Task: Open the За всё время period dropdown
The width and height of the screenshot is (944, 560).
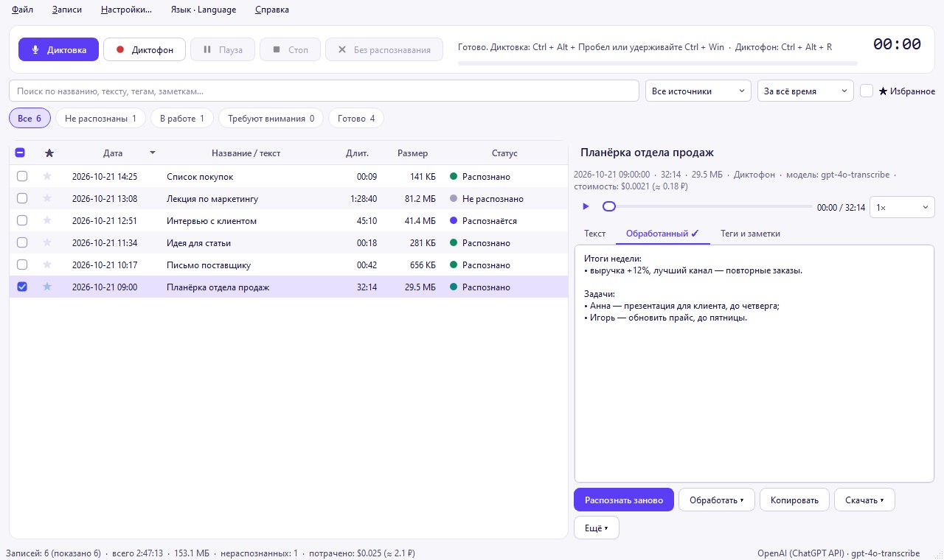Action: coord(805,91)
